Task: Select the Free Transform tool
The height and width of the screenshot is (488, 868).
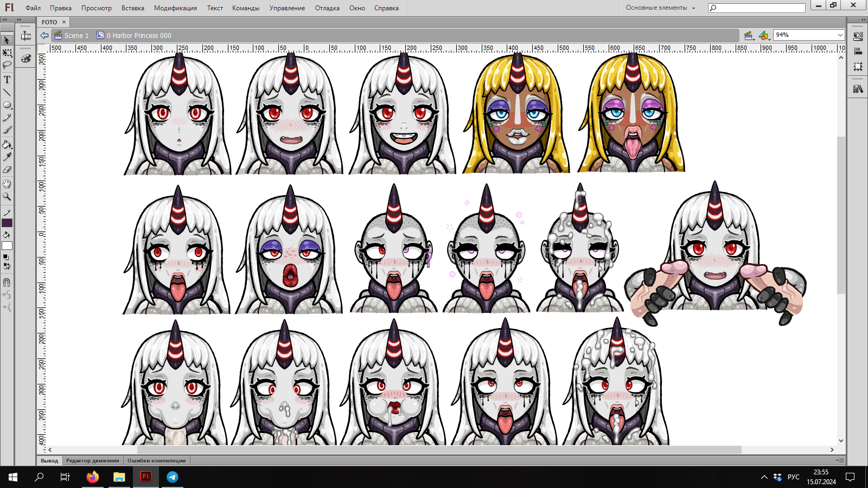Action: [x=7, y=53]
